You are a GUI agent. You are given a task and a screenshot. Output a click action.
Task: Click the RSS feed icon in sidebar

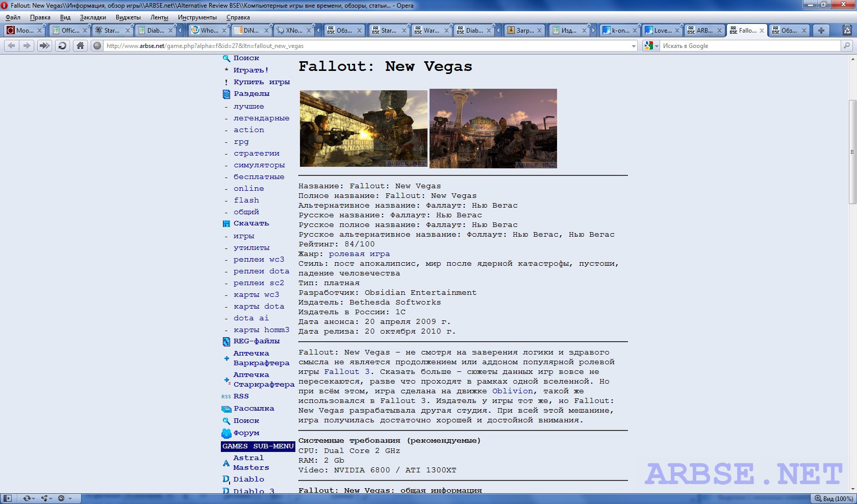(226, 396)
